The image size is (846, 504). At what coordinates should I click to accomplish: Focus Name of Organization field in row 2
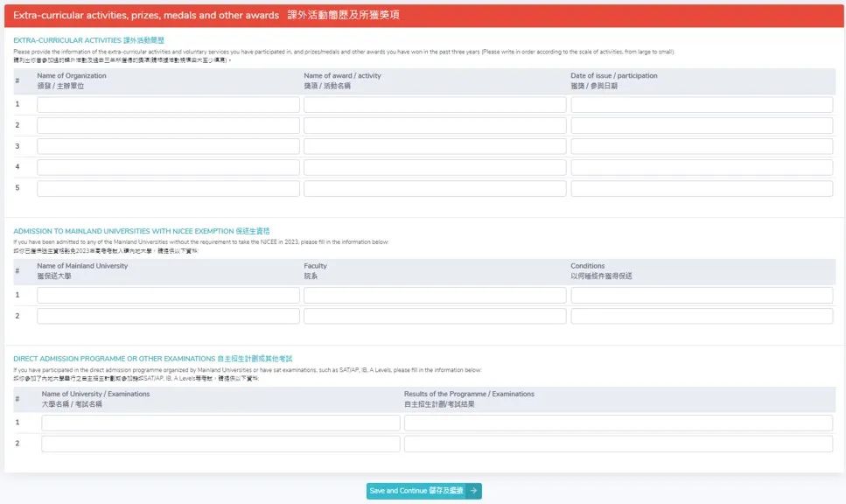click(168, 126)
